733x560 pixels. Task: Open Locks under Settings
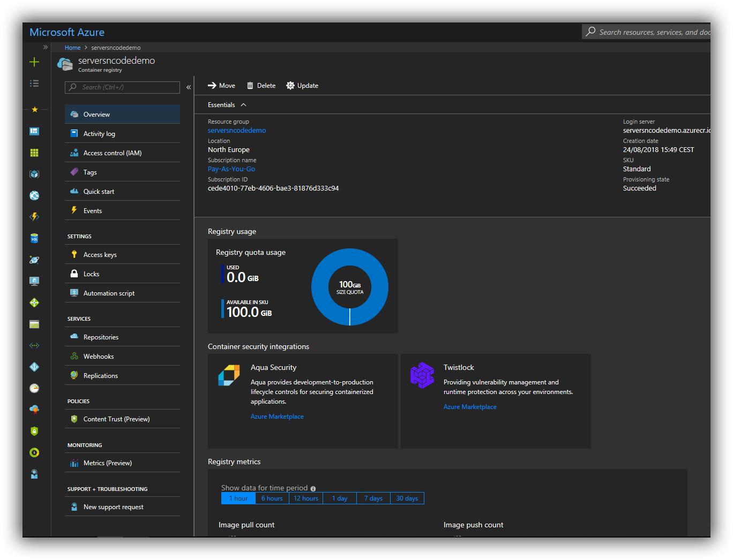pos(122,274)
